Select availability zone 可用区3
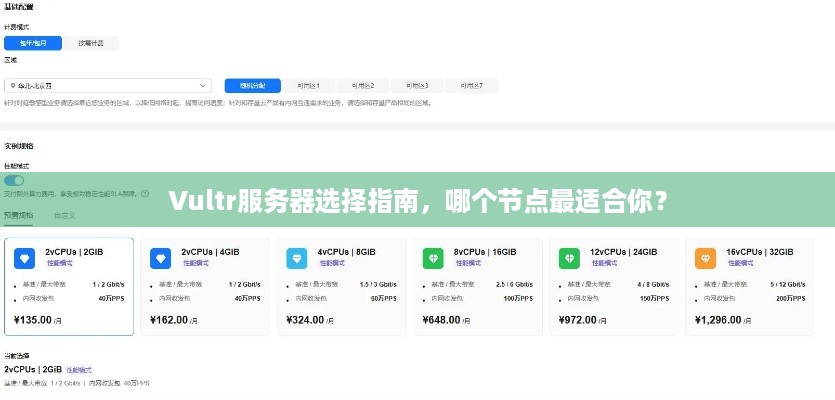Viewport: 835px width, 400px height. [417, 85]
